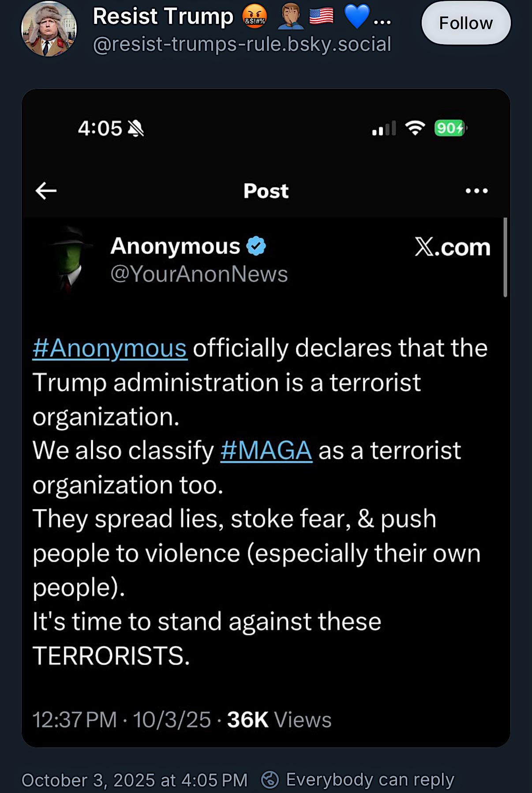Click the muted bell notification icon
The image size is (532, 793).
click(x=135, y=128)
